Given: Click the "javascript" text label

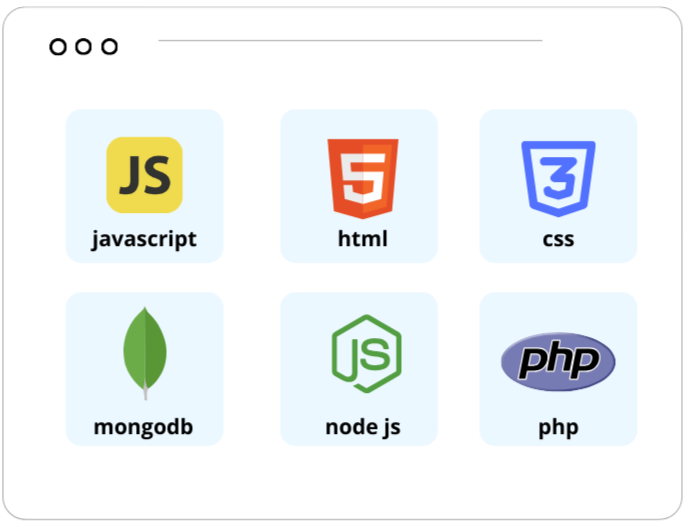Looking at the screenshot, I should point(144,240).
